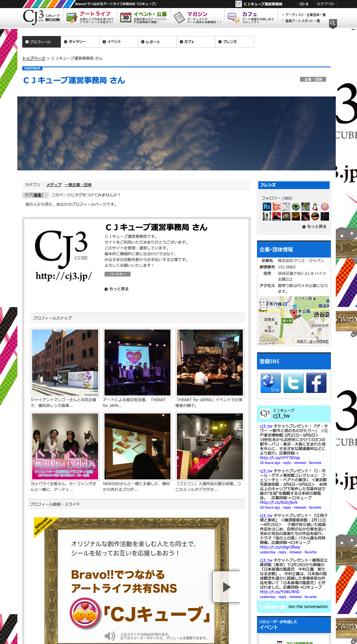
Task: Click the パートナー badge in profile
Action: (x=117, y=274)
